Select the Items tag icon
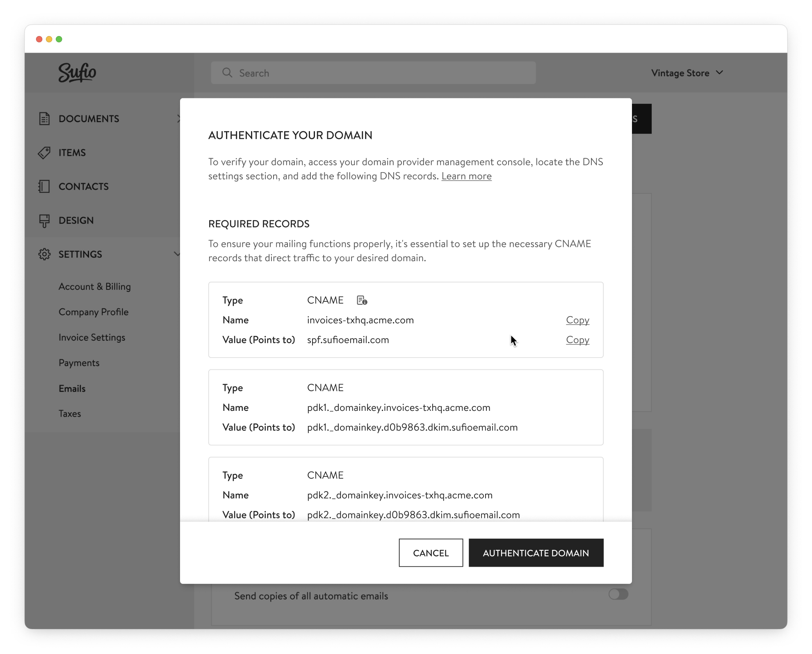The height and width of the screenshot is (654, 812). tap(44, 152)
